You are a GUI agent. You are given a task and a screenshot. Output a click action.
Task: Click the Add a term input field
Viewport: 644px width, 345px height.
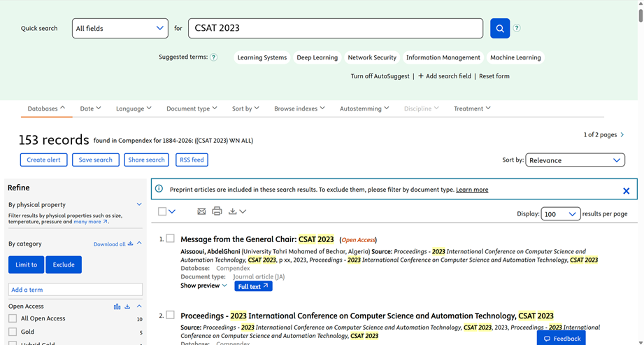click(75, 290)
